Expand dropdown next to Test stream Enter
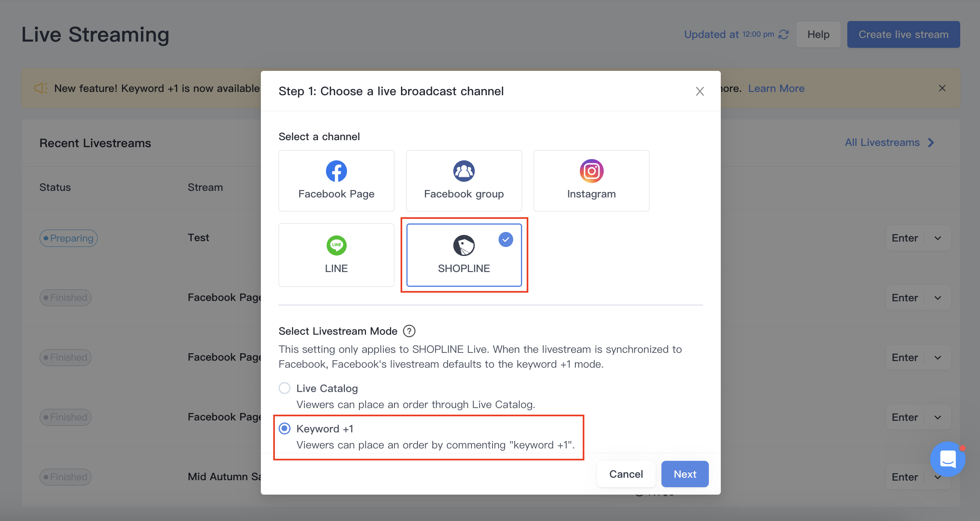The image size is (980, 521). point(938,238)
